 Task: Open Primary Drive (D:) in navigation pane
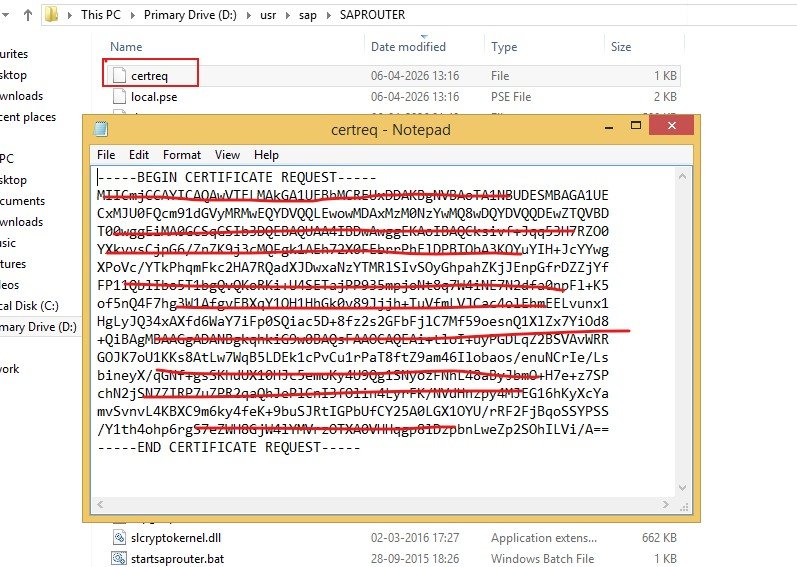click(38, 327)
